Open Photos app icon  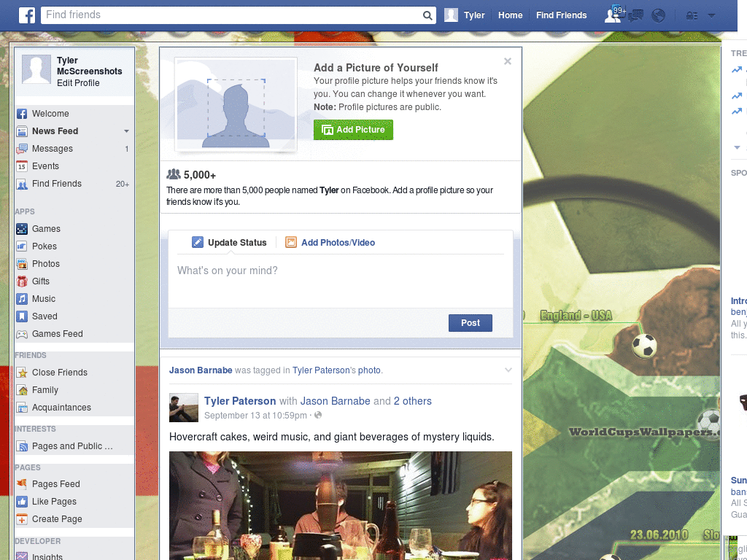tap(22, 264)
